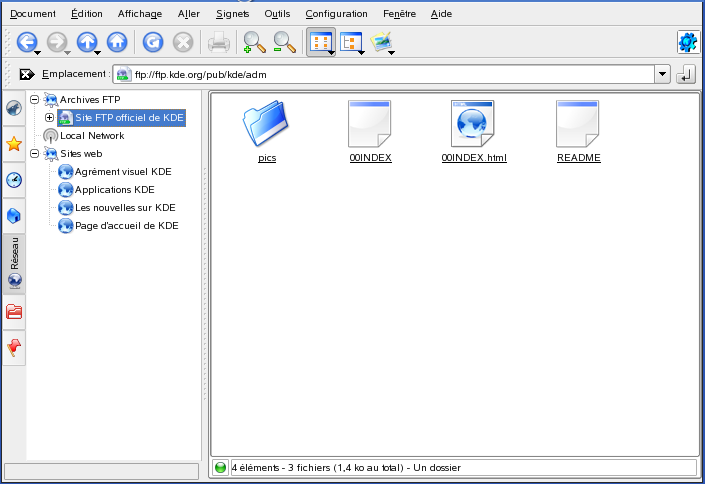Go up one directory with Up arrow
Image resolution: width=705 pixels, height=485 pixels.
[87, 42]
